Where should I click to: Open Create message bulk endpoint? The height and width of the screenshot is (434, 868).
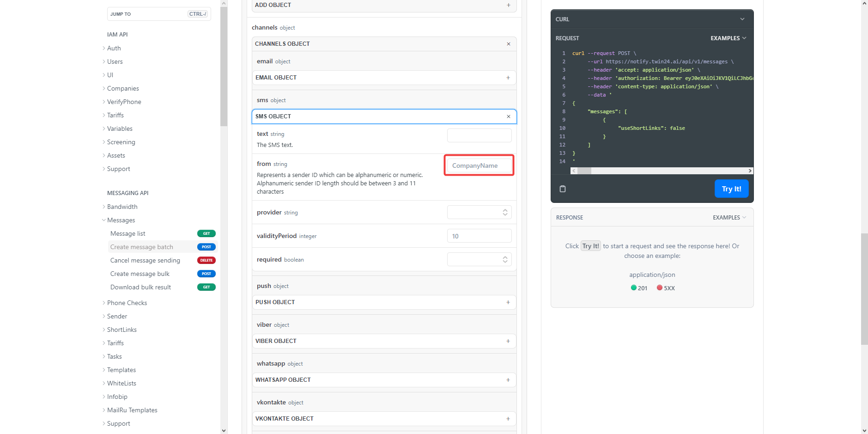pyautogui.click(x=140, y=274)
